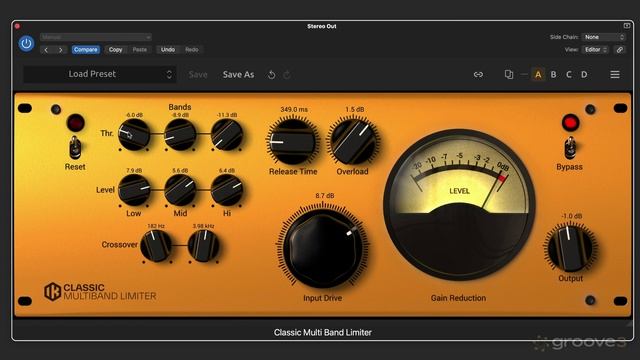The height and width of the screenshot is (360, 640).
Task: Click the 1.5 dB overload value
Action: [355, 109]
